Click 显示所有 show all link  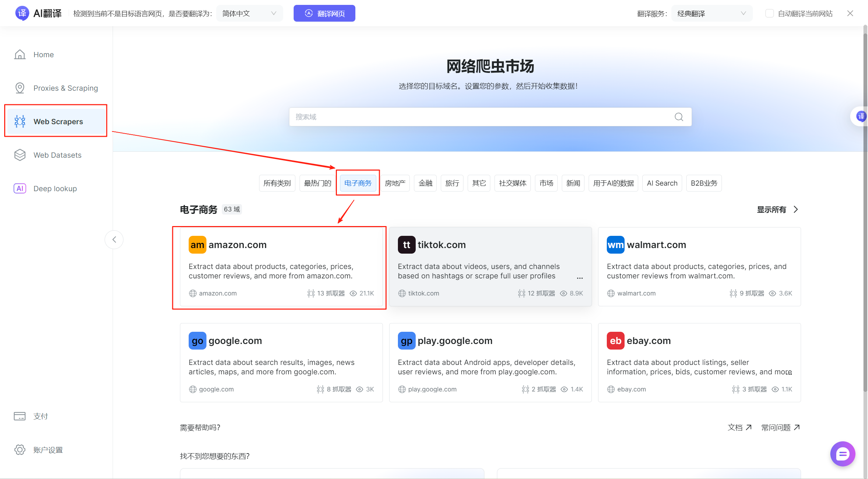pyautogui.click(x=771, y=209)
